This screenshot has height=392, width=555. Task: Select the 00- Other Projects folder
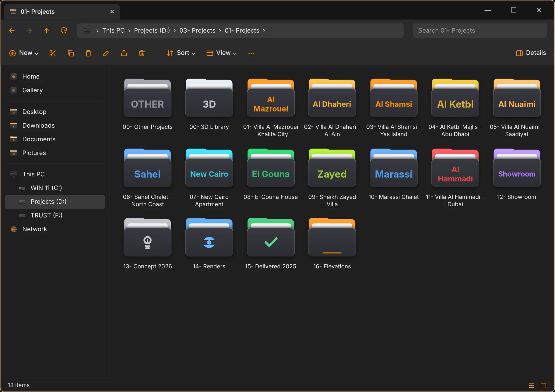coord(148,104)
